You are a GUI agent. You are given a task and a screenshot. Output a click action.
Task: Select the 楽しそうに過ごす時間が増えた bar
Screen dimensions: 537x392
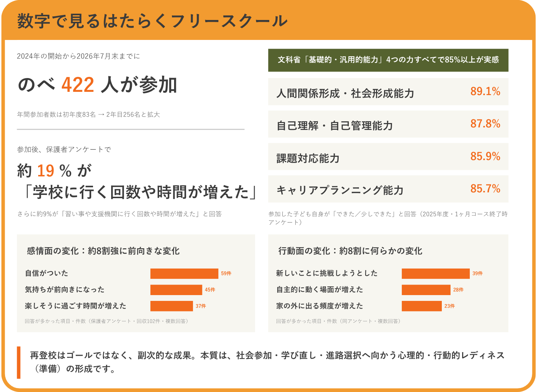pos(171,306)
